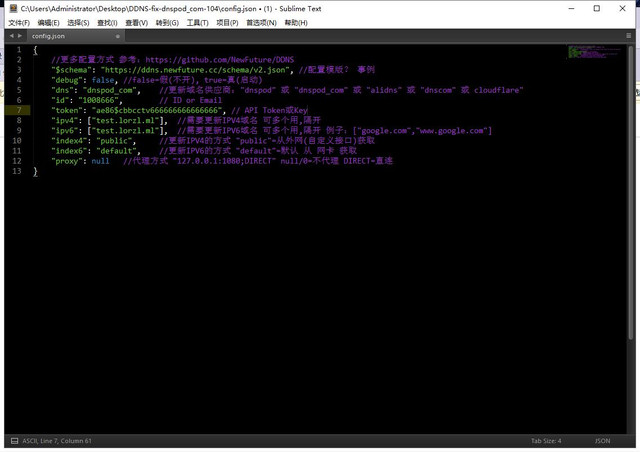Click the "id" key
Viewport: 640px width, 452px height.
pos(60,100)
